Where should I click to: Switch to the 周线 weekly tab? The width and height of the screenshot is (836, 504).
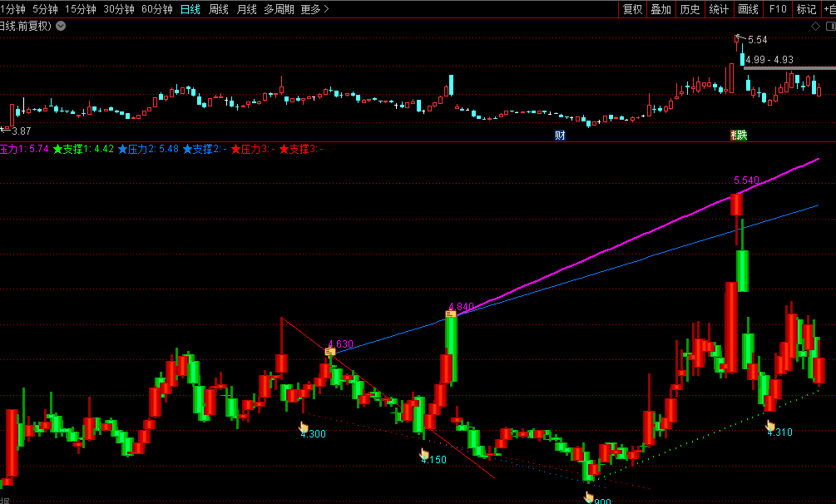[219, 9]
